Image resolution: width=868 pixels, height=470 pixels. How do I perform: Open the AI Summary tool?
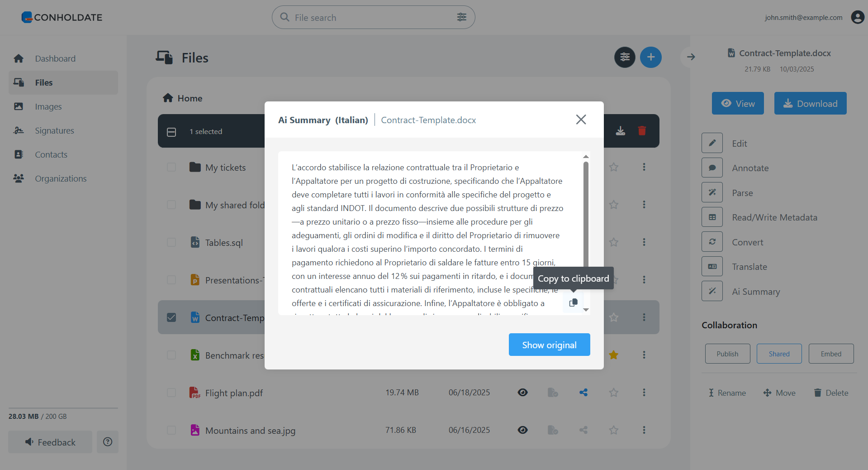(755, 291)
